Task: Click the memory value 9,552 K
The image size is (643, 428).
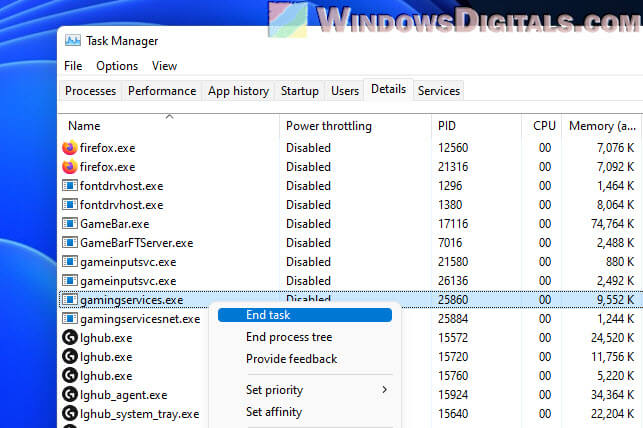Action: [616, 300]
